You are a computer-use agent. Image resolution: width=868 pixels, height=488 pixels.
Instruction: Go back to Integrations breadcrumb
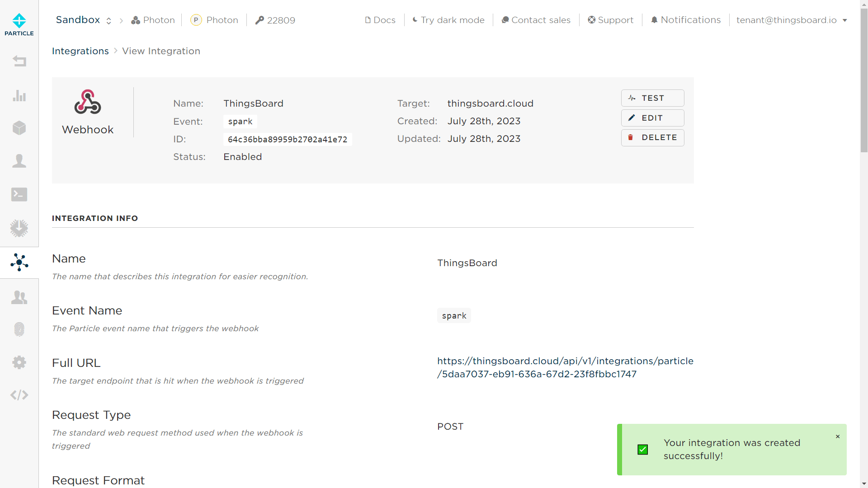(80, 51)
